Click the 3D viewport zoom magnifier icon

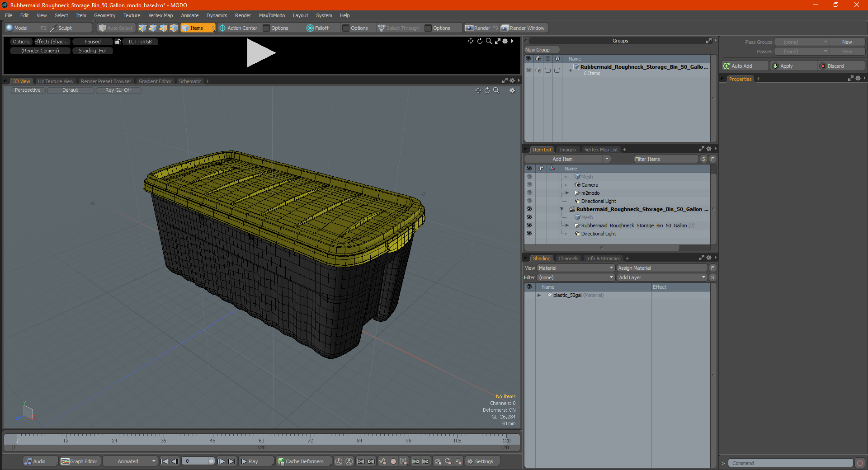click(x=496, y=90)
